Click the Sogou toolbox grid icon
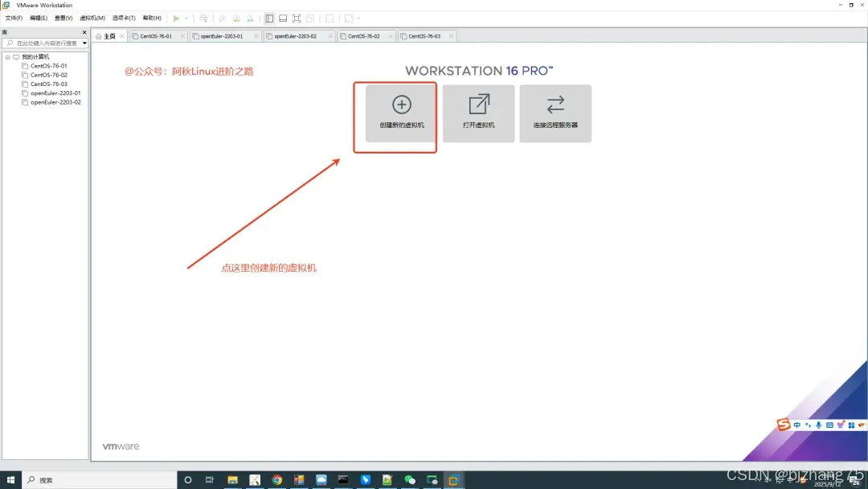This screenshot has width=868, height=489. (851, 425)
